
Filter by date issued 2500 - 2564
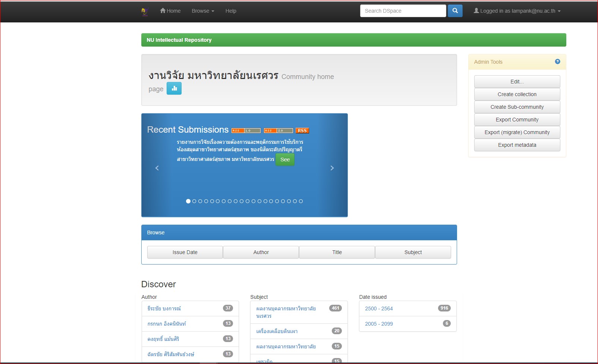pyautogui.click(x=379, y=308)
